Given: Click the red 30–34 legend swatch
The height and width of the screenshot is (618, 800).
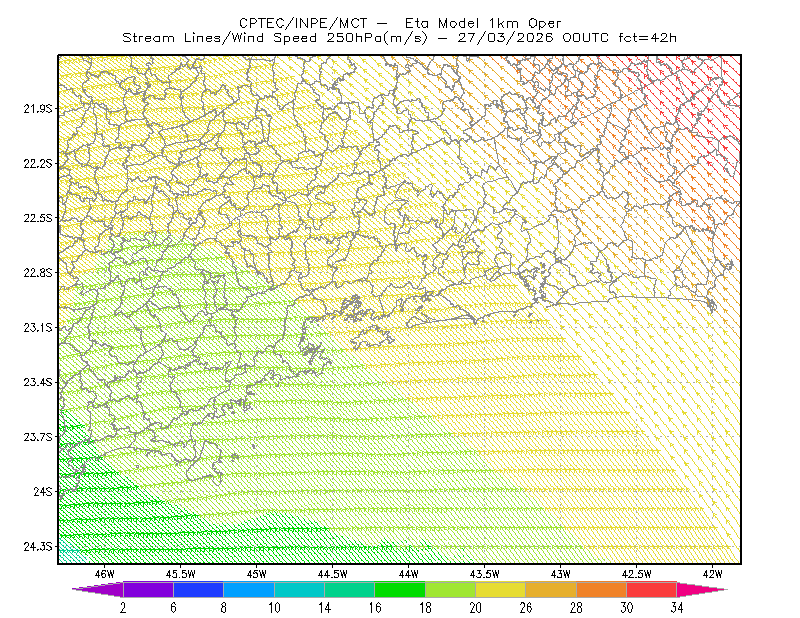Looking at the screenshot, I should [652, 589].
